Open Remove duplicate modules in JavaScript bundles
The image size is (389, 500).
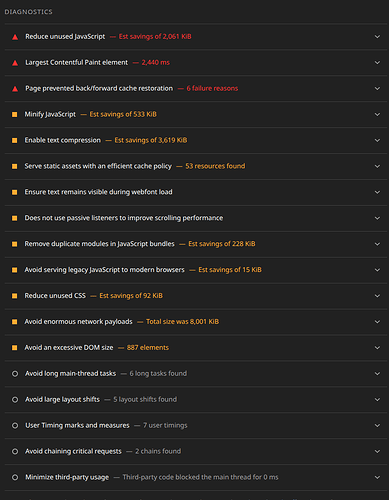196,244
